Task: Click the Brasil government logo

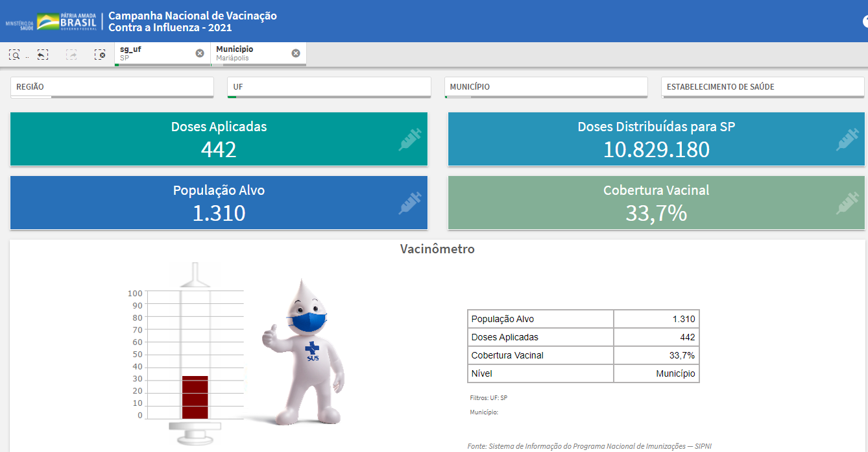Action: 67,21
